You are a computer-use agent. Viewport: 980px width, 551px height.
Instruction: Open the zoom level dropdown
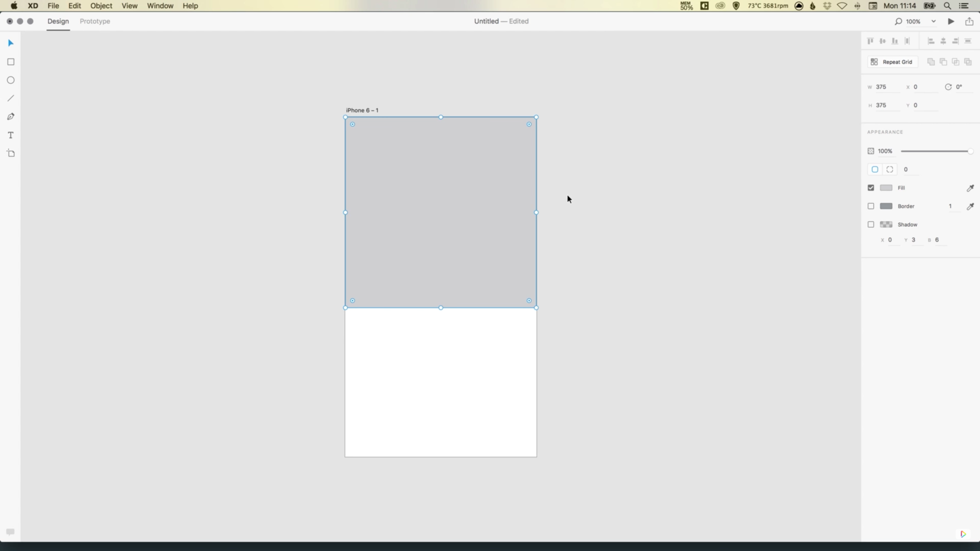(x=933, y=21)
